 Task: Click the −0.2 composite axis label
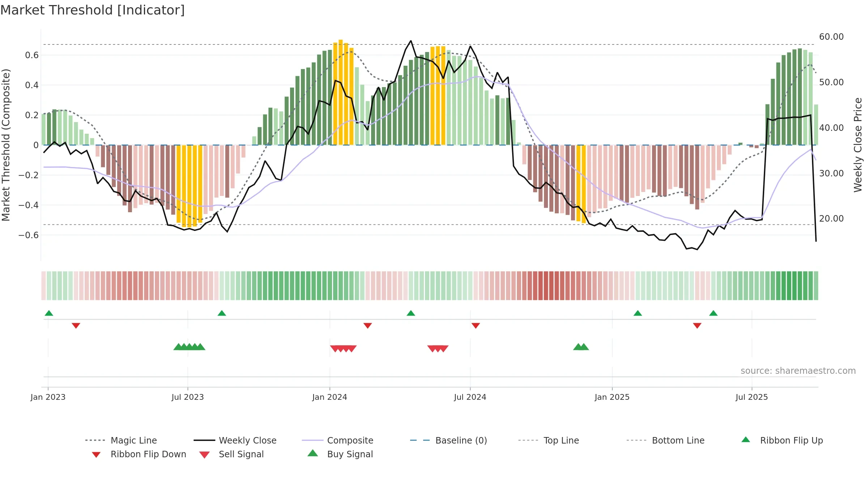click(29, 175)
